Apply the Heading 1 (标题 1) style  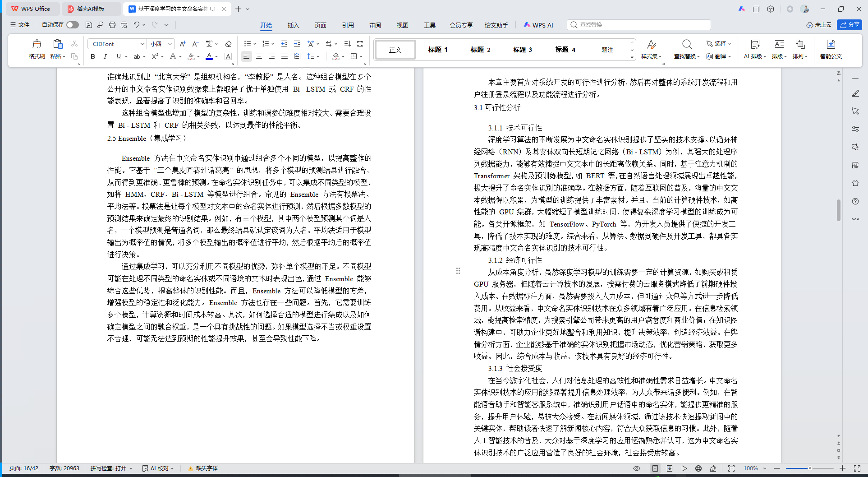click(437, 50)
